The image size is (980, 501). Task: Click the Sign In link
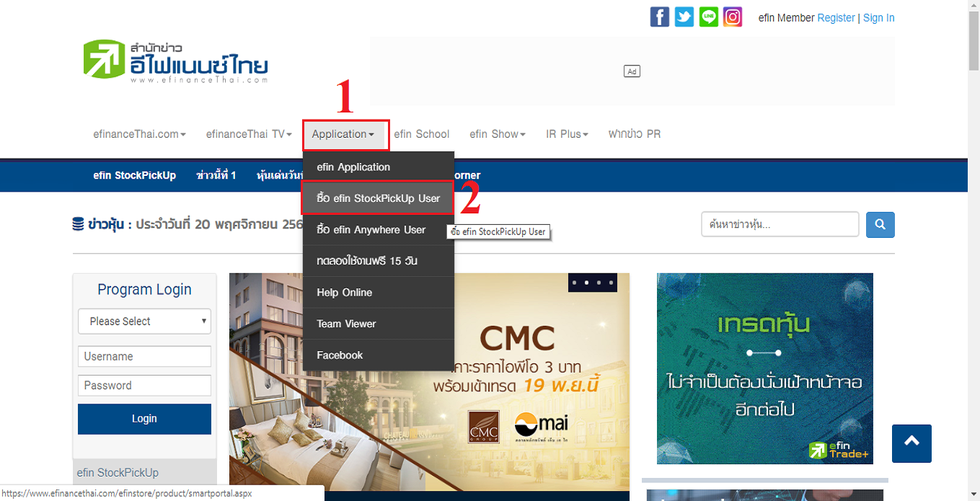click(x=879, y=18)
